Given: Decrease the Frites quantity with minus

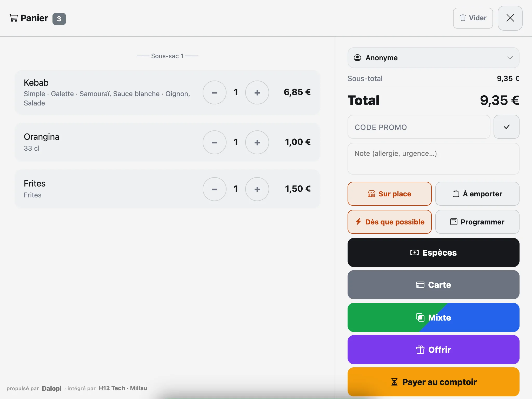Looking at the screenshot, I should pos(214,189).
